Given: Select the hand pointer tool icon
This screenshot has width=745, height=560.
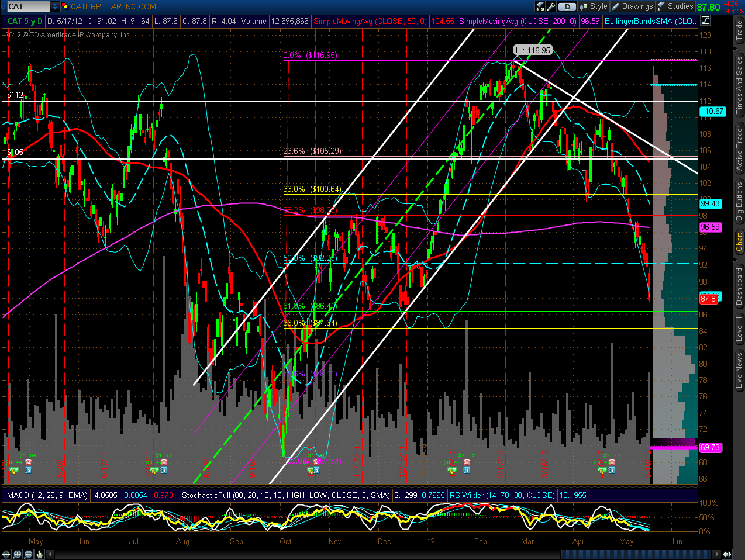Looking at the screenshot, I should pyautogui.click(x=40, y=554).
